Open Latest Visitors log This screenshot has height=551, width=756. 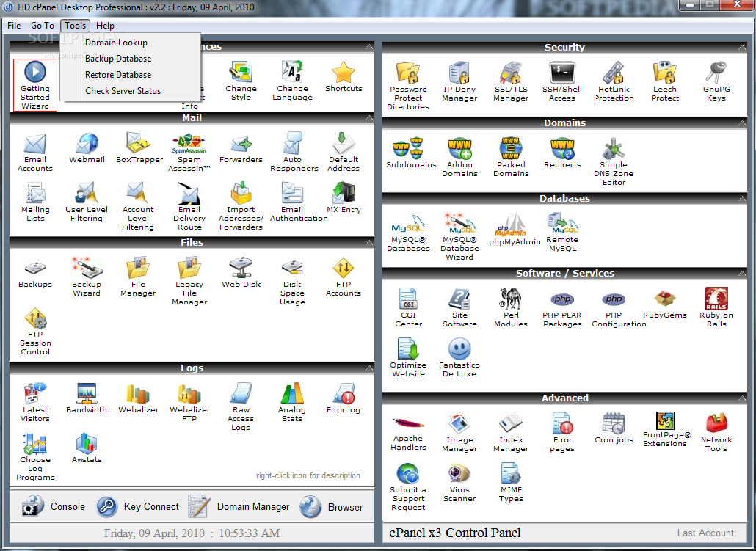click(35, 403)
